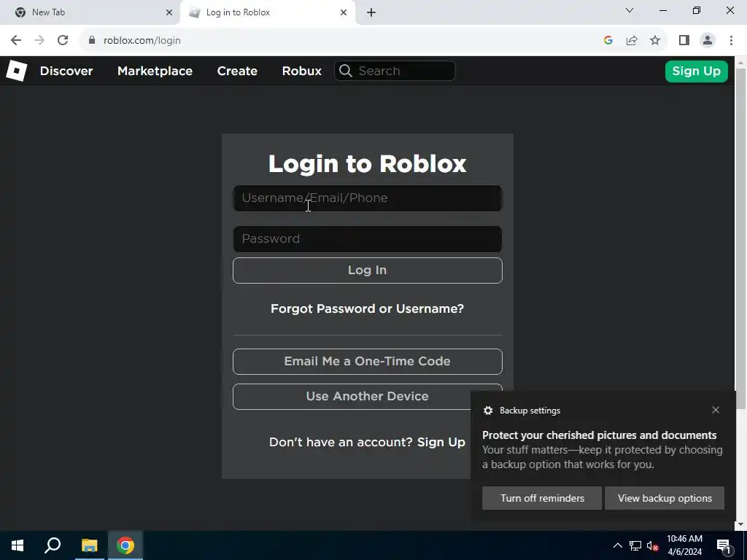Click the page scrollbar down arrow
Screen dimensions: 747x560
click(741, 524)
